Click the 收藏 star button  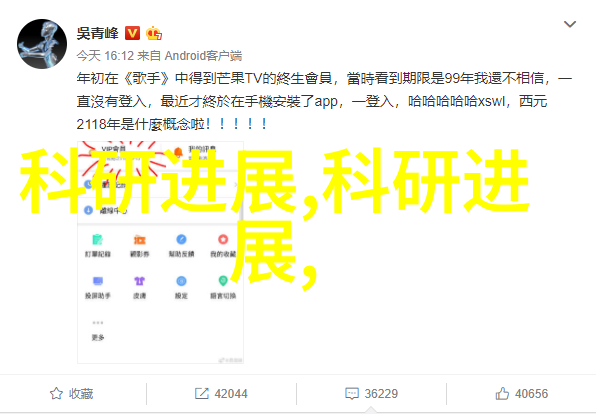point(71,393)
